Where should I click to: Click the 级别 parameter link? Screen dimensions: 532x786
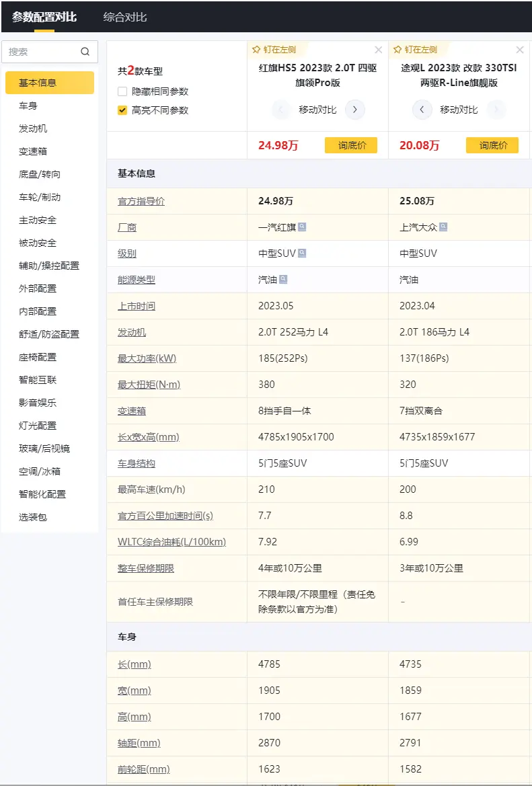(x=127, y=253)
